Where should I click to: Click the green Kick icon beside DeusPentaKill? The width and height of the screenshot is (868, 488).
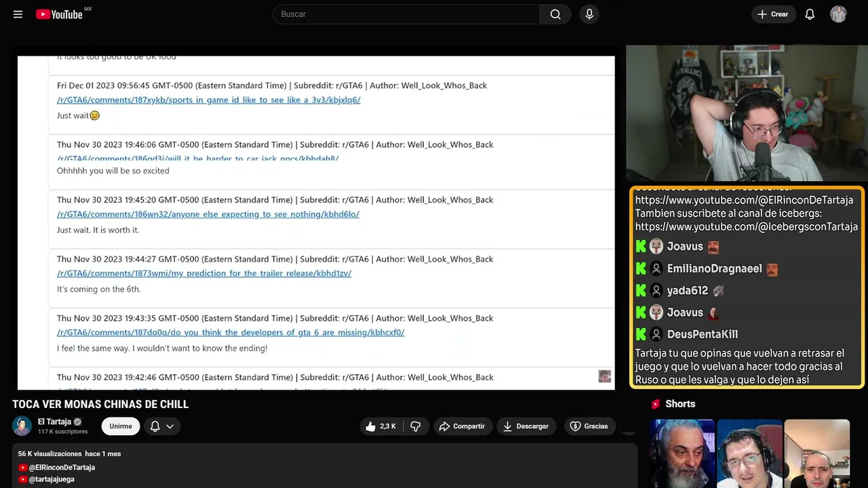point(641,334)
